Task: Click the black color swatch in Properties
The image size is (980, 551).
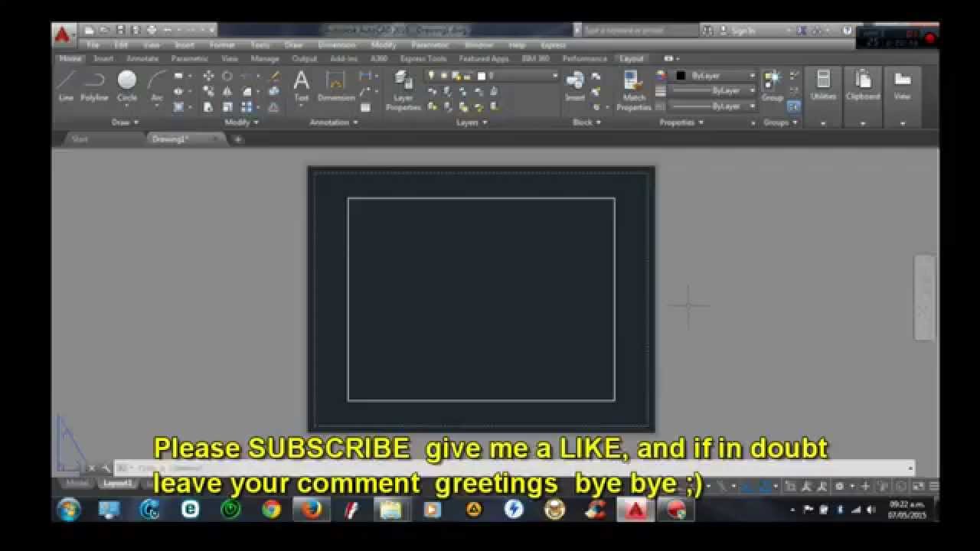Action: pos(681,76)
